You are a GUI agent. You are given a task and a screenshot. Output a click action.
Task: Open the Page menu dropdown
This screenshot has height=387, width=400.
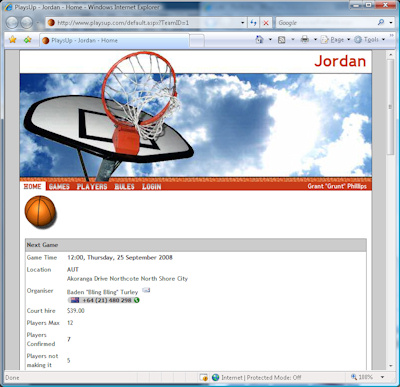335,40
